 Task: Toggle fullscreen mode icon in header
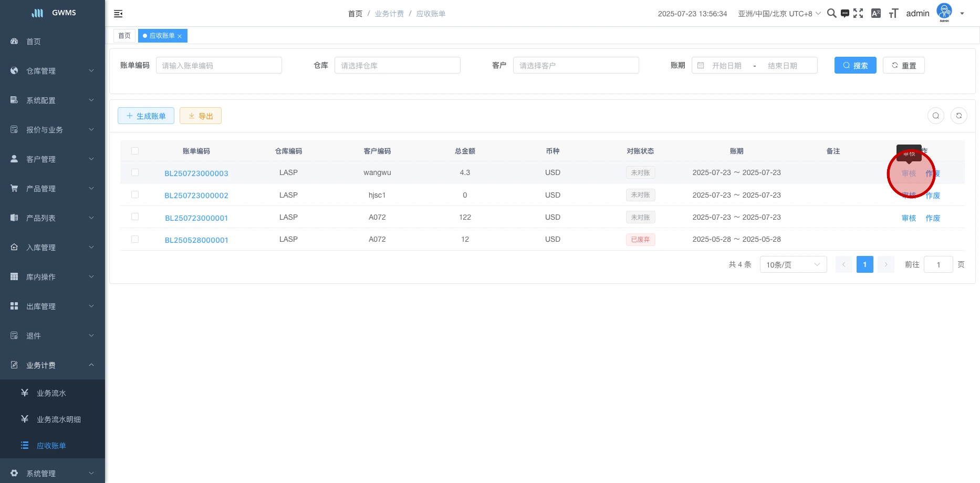tap(858, 14)
